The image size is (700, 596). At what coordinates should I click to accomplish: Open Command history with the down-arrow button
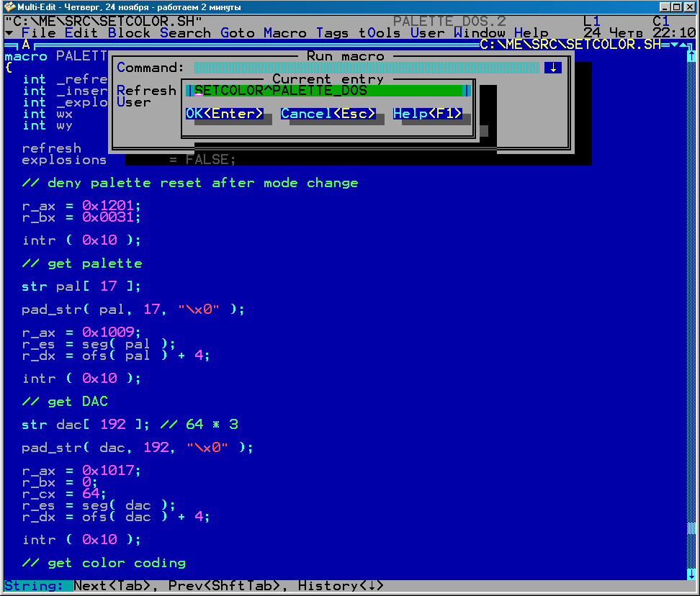pyautogui.click(x=552, y=68)
